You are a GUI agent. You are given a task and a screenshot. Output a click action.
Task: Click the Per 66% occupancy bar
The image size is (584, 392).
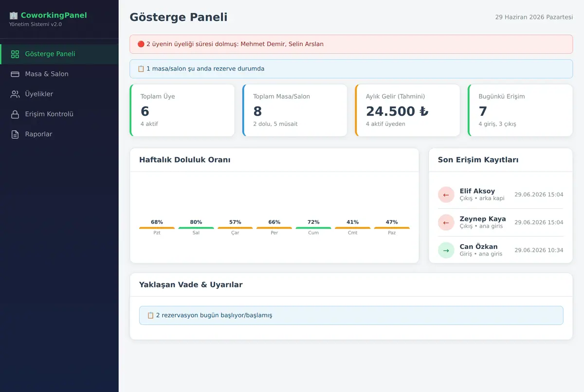tap(274, 228)
